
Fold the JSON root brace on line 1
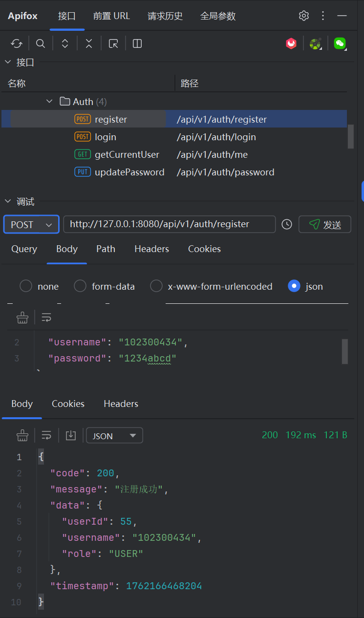pyautogui.click(x=41, y=457)
